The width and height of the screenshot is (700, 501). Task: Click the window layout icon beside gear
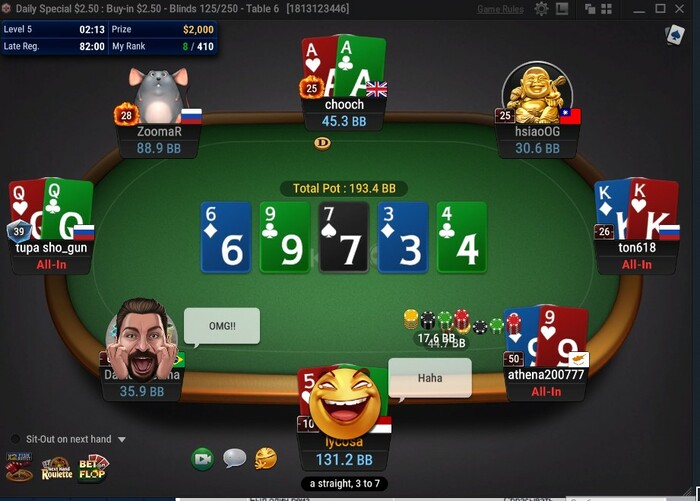(562, 9)
